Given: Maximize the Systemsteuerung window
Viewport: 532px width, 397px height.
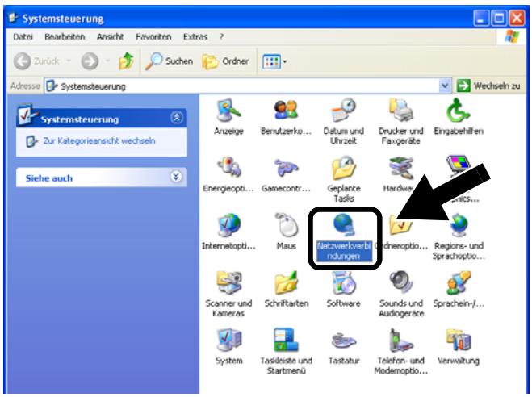Looking at the screenshot, I should [499, 18].
